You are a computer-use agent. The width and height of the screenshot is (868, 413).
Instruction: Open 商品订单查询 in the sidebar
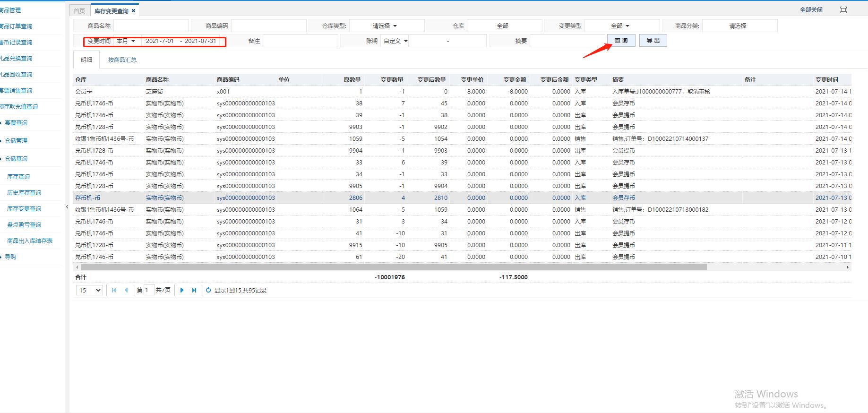(x=16, y=26)
